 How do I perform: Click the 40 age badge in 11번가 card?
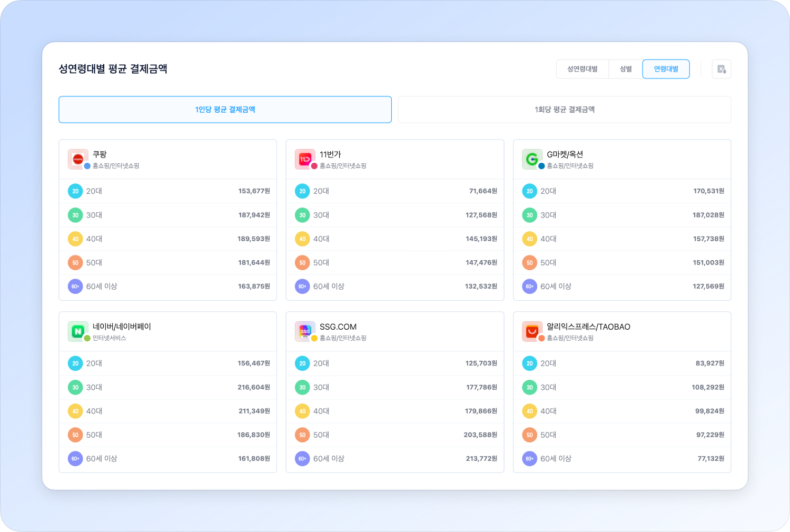302,239
